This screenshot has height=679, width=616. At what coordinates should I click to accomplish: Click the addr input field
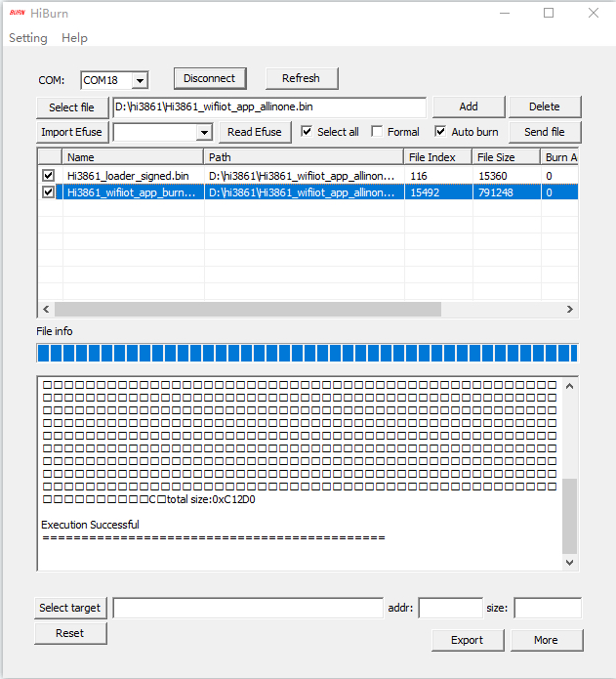pyautogui.click(x=450, y=609)
